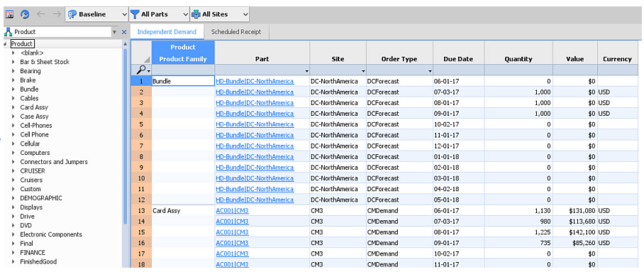Open the Order Type column filter dropdown

[430, 71]
